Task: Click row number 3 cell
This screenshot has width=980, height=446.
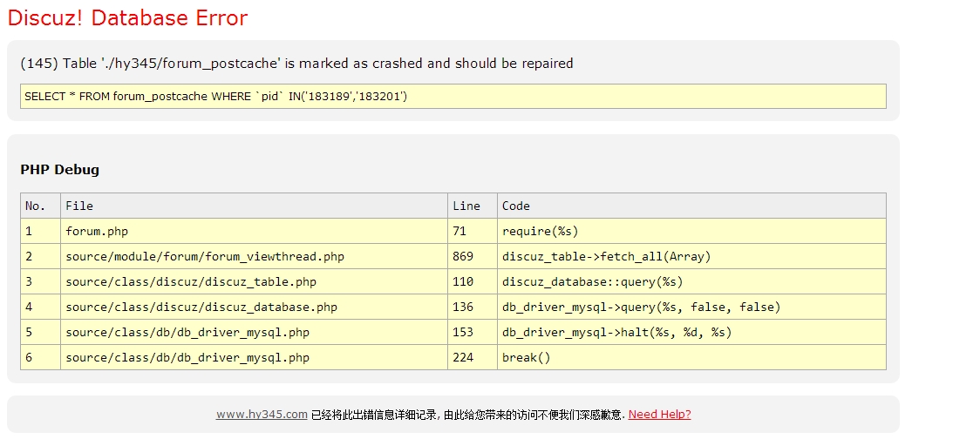Action: point(41,281)
